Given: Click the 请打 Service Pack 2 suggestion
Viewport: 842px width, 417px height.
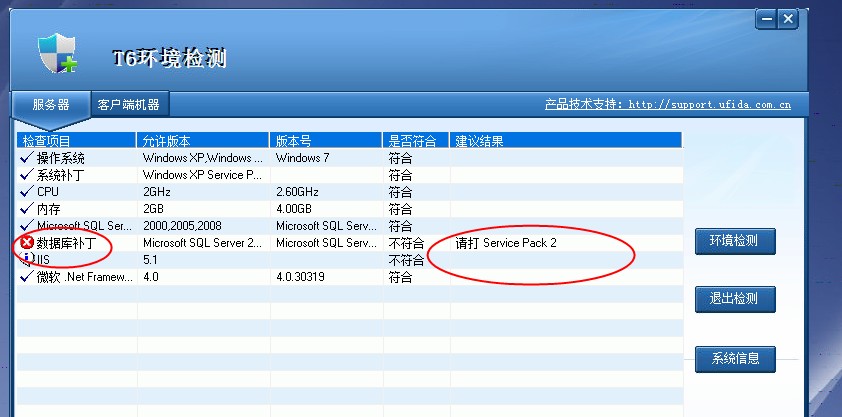Looking at the screenshot, I should pyautogui.click(x=506, y=243).
